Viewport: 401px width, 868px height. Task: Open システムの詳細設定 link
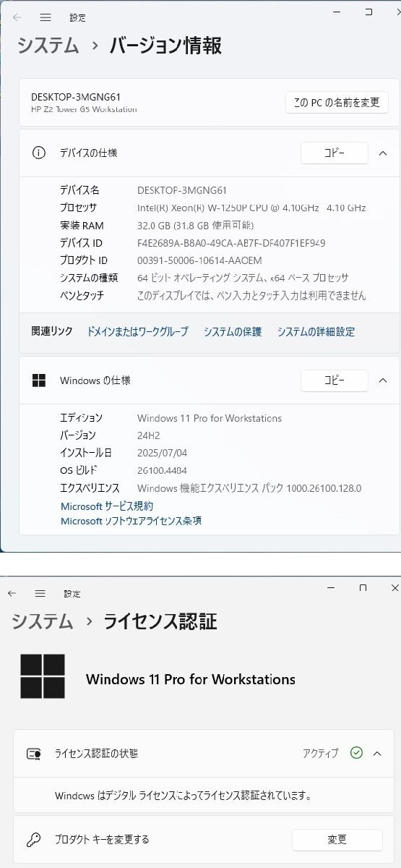316,331
